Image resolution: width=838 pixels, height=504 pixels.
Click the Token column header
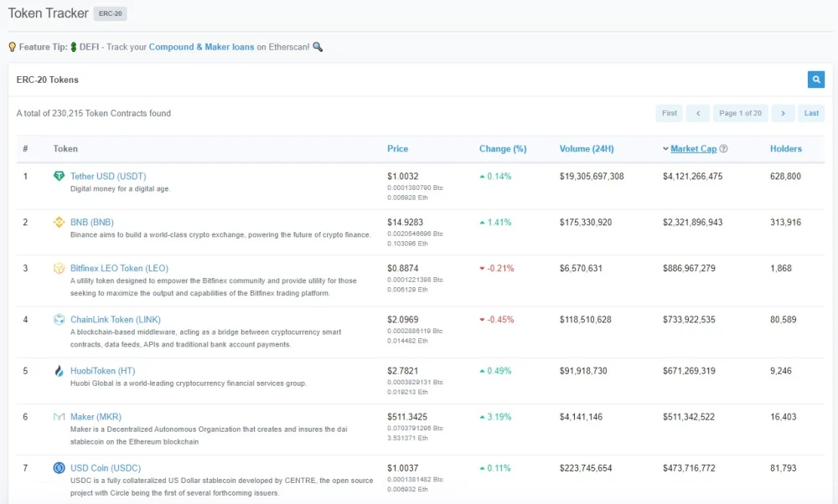(65, 149)
